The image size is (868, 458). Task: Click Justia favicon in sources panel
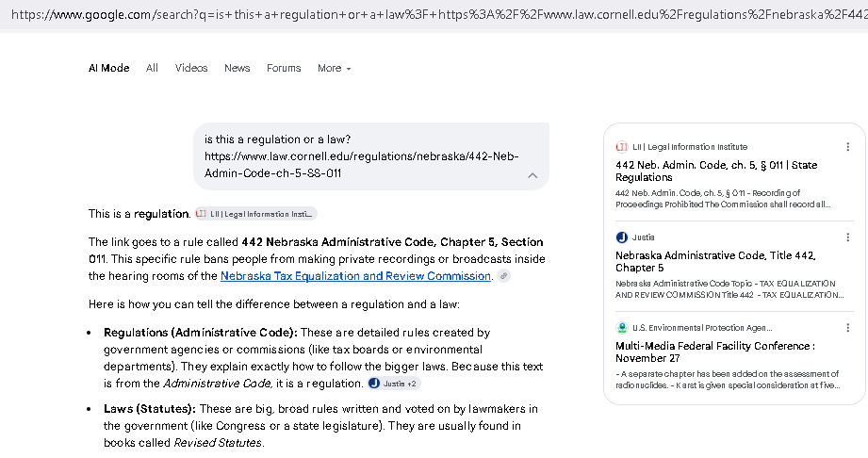click(622, 237)
